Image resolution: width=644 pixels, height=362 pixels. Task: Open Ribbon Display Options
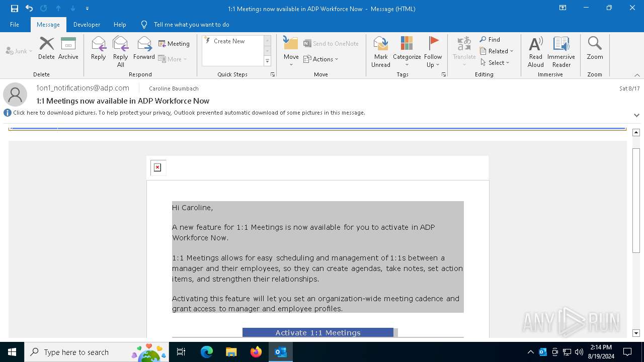pos(563,8)
